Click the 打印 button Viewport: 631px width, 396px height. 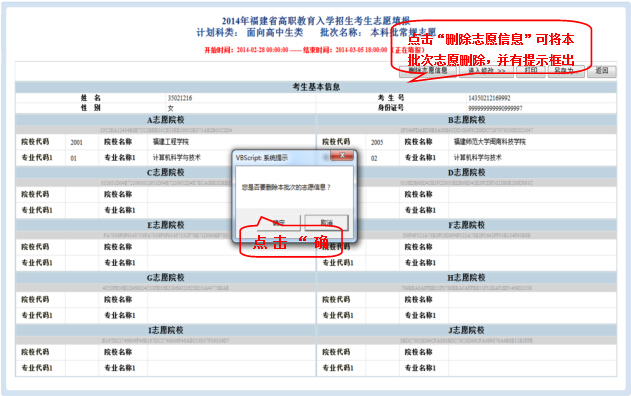click(531, 71)
